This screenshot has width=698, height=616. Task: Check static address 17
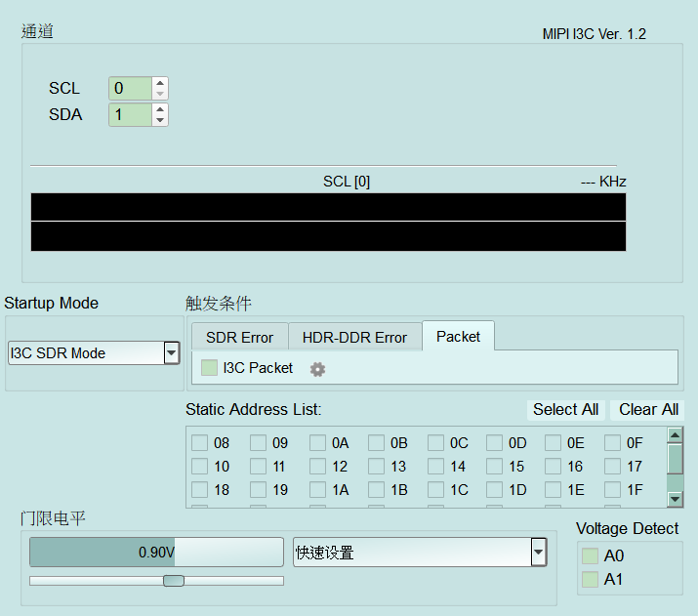612,467
